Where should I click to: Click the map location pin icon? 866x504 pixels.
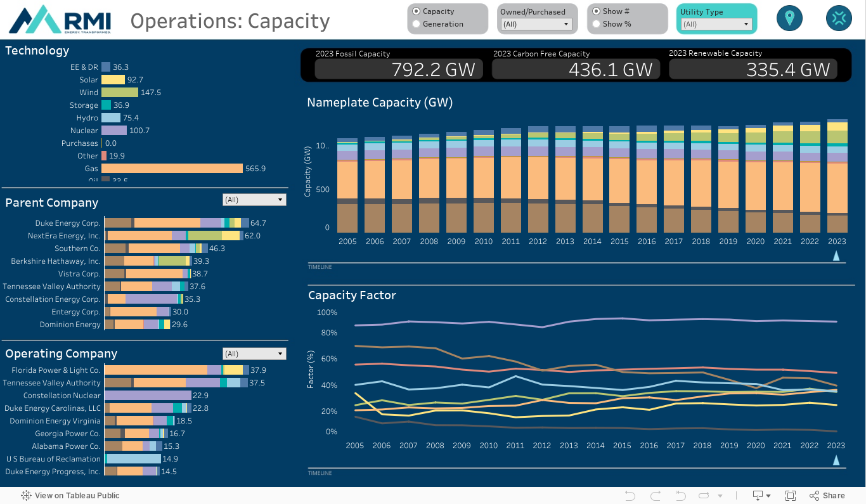point(789,18)
